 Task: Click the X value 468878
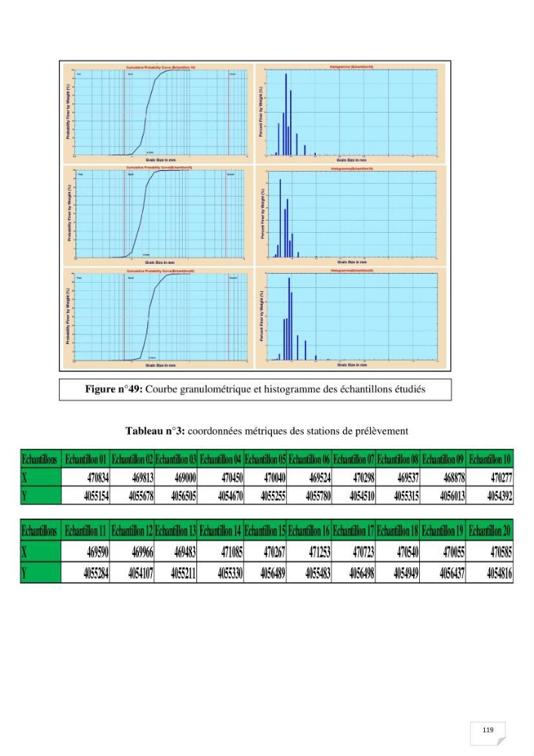[x=454, y=478]
